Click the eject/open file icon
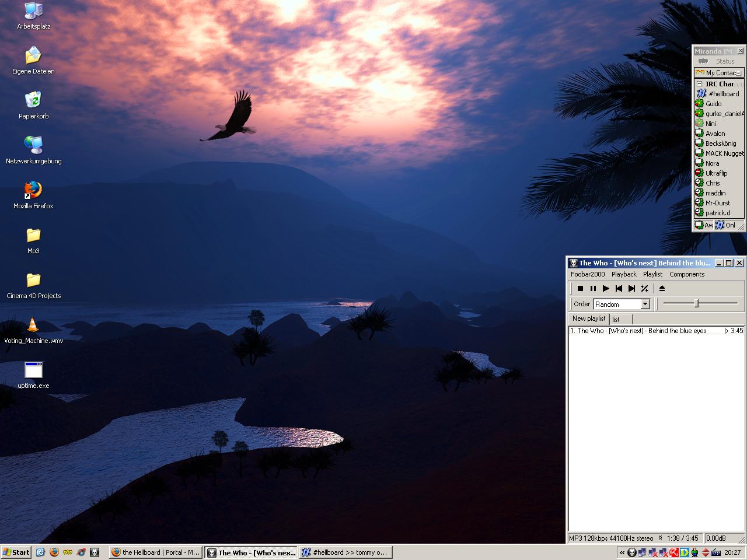 [662, 288]
